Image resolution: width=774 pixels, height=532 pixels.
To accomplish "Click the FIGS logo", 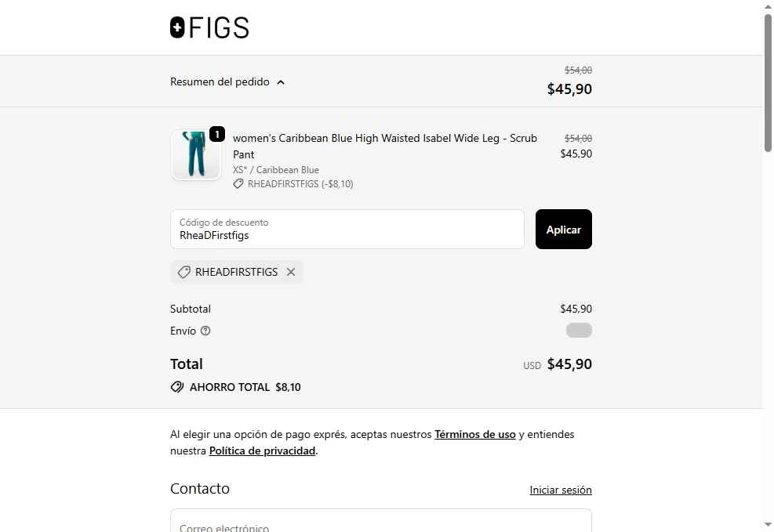I will click(209, 28).
